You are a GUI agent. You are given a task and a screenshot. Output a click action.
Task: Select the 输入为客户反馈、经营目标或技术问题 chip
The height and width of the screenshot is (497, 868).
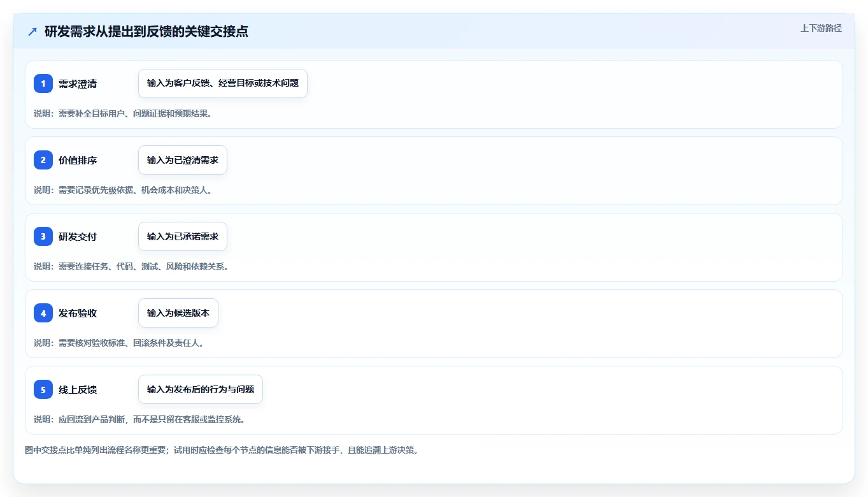223,83
